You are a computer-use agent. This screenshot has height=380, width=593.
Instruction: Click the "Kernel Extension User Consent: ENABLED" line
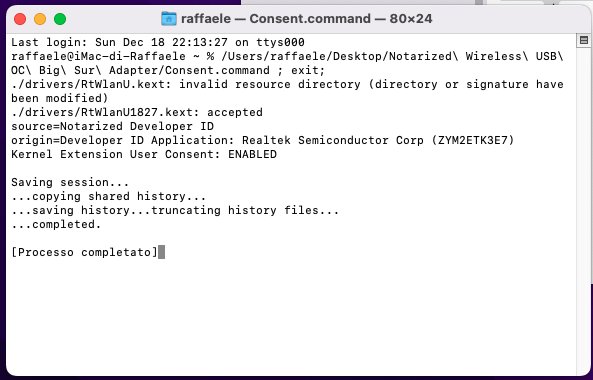(x=144, y=154)
